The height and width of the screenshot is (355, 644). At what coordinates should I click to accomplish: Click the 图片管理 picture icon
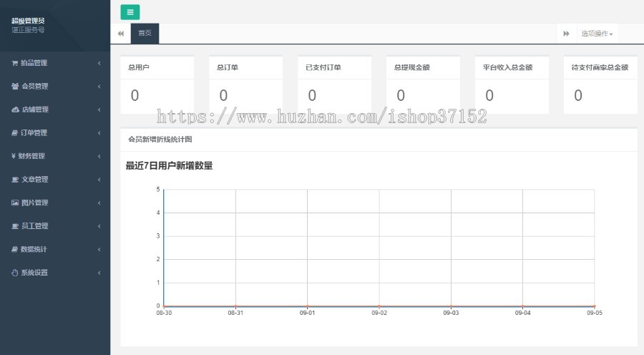point(15,203)
